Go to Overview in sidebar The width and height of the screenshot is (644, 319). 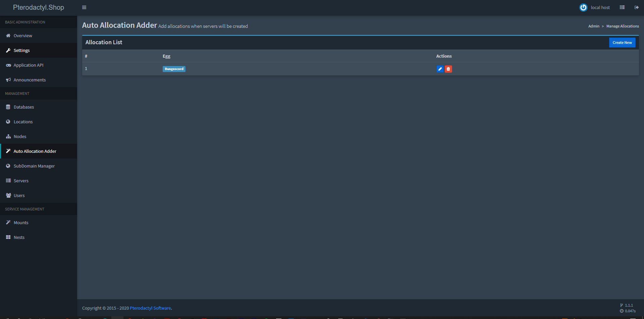click(23, 36)
